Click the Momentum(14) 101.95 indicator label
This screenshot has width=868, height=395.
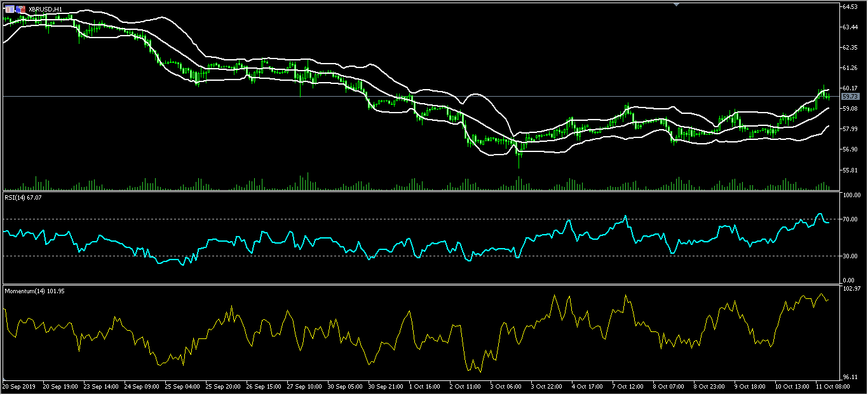(x=35, y=291)
